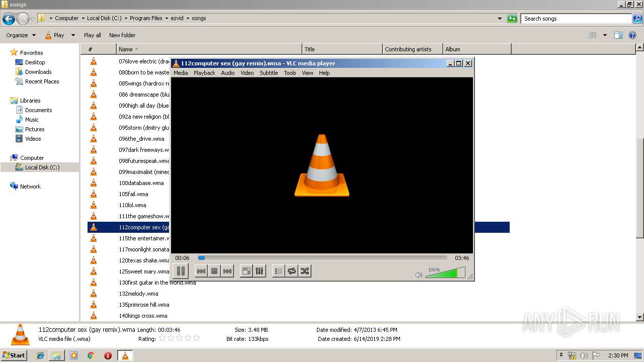This screenshot has width=644, height=362.
Task: Open Explorer help icon
Action: pos(632,35)
